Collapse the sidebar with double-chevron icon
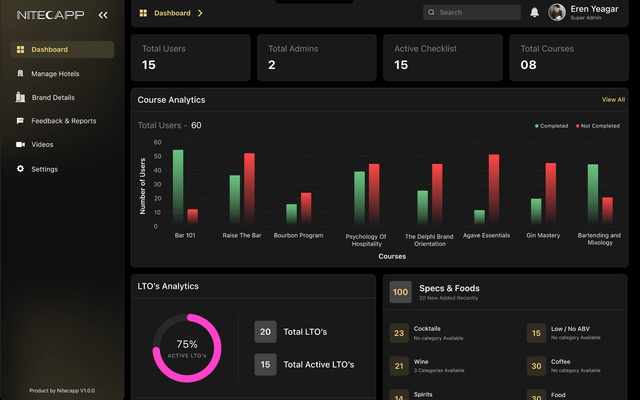640x400 pixels. click(x=103, y=15)
